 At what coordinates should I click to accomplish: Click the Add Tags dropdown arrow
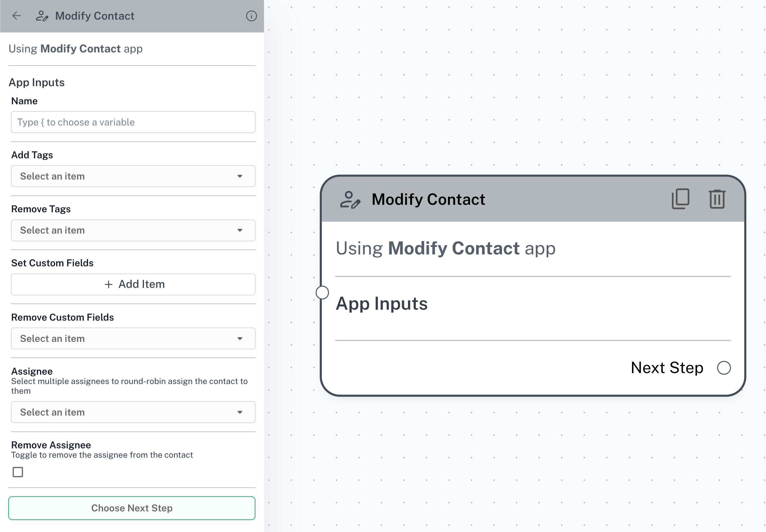[240, 176]
